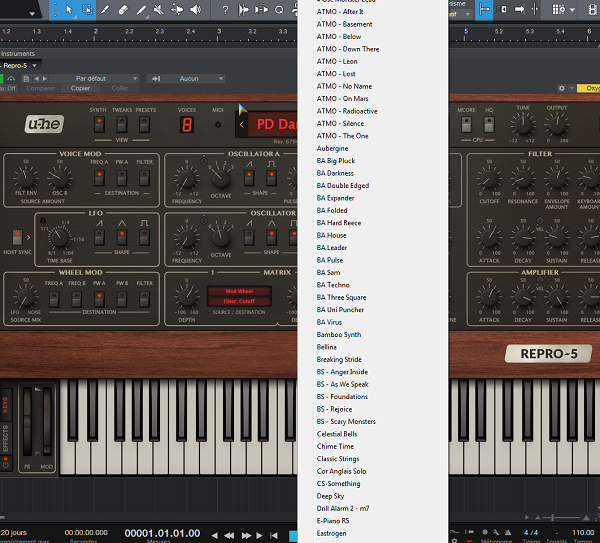Toggle Oscillator A sawtooth shape switch
The width and height of the screenshot is (600, 543).
[x=249, y=178]
